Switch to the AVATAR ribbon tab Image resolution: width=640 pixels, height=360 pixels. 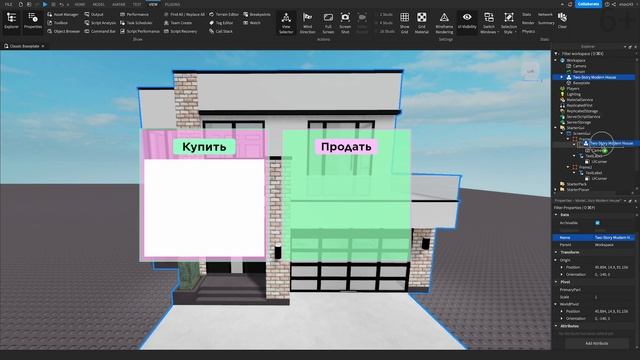click(119, 4)
